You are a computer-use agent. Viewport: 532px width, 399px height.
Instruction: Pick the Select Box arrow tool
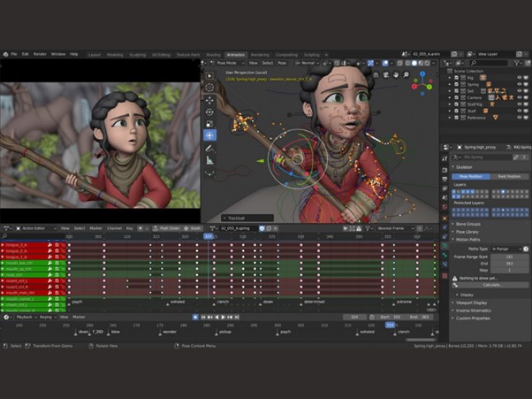(x=209, y=75)
